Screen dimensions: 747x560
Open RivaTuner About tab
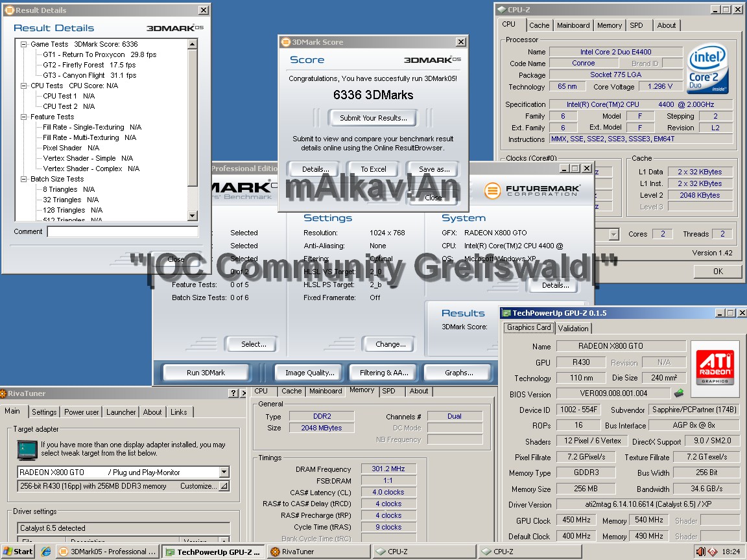pos(152,412)
